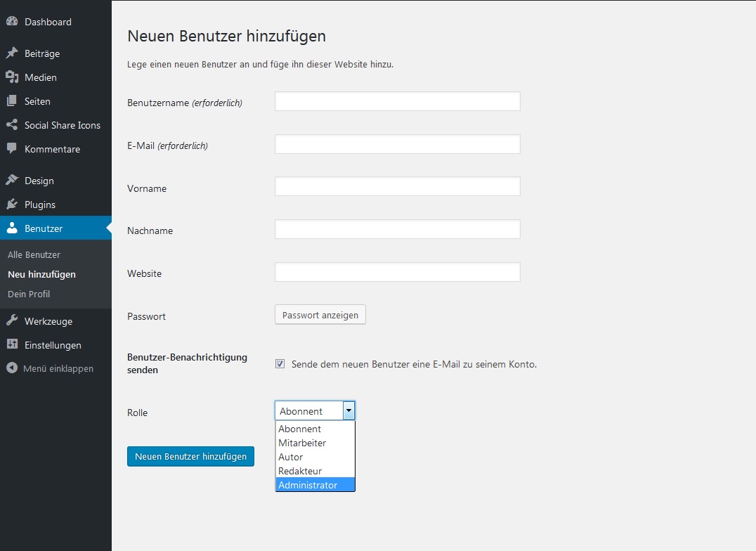Click the Werkzeuge wrench icon

pos(12,320)
